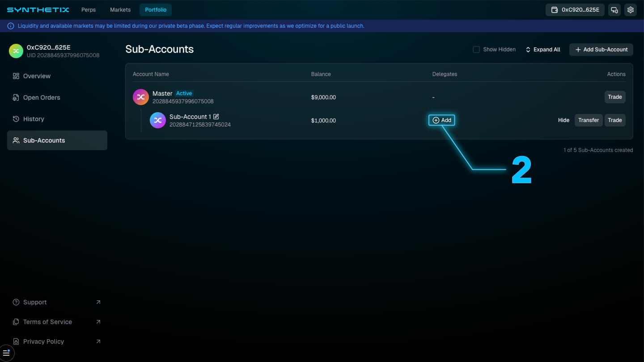Image resolution: width=644 pixels, height=362 pixels.
Task: Click the Synthetix logo
Action: [38, 9]
